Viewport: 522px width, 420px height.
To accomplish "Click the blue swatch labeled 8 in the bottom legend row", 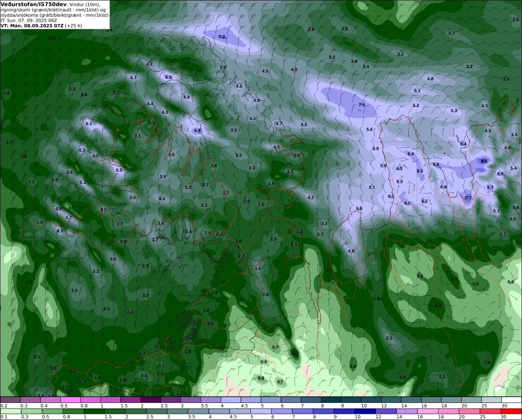I will (x=323, y=411).
